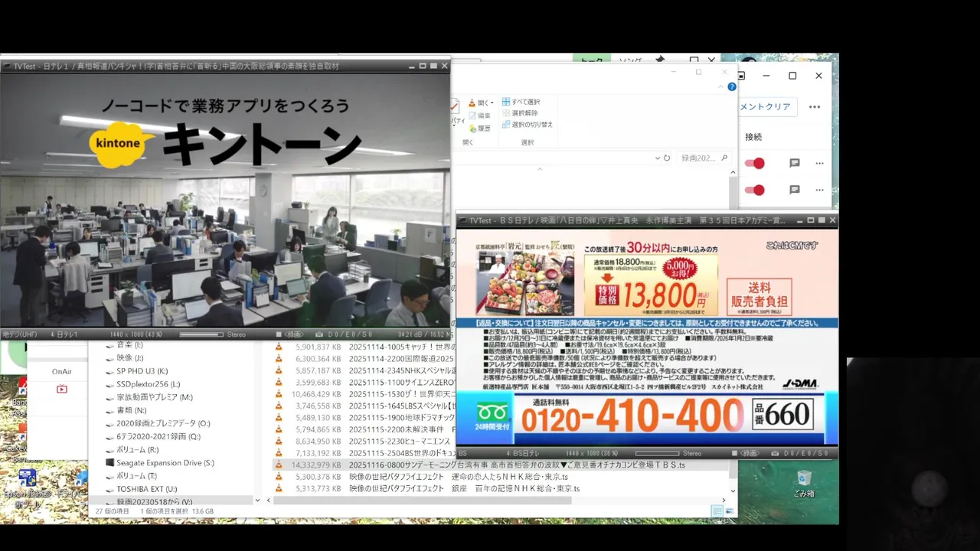Click the YouTube icon under OnAir

61,389
